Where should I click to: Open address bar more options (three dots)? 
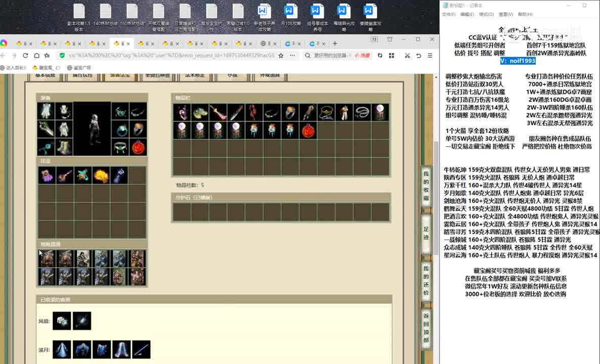[292, 56]
